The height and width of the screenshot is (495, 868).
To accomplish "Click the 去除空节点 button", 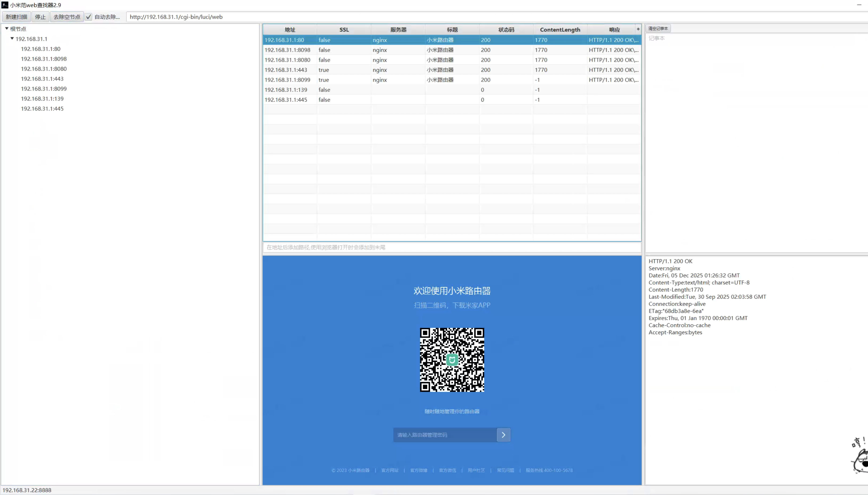I will coord(67,17).
